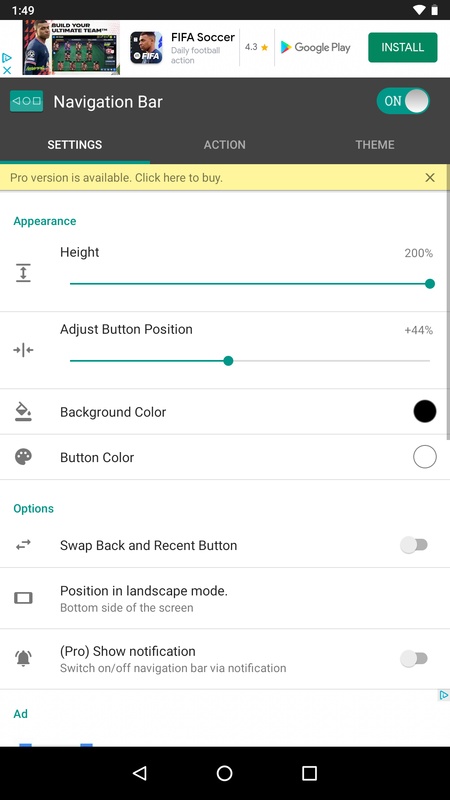450x800 pixels.
Task: Click the swap arrows icon
Action: coord(23,545)
